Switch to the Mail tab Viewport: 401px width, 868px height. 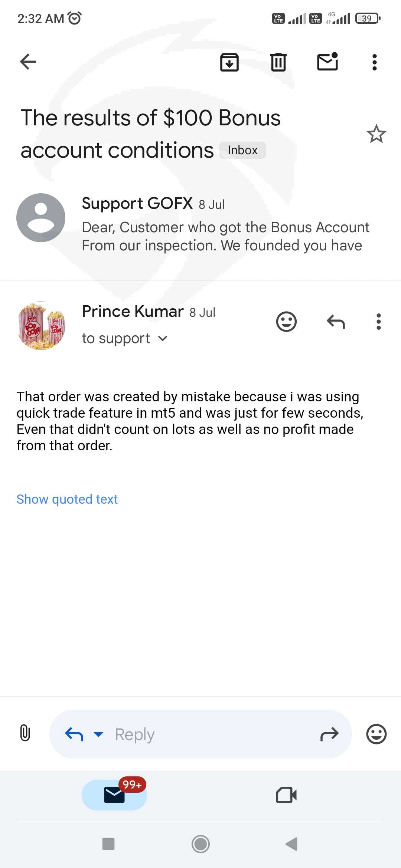click(114, 795)
